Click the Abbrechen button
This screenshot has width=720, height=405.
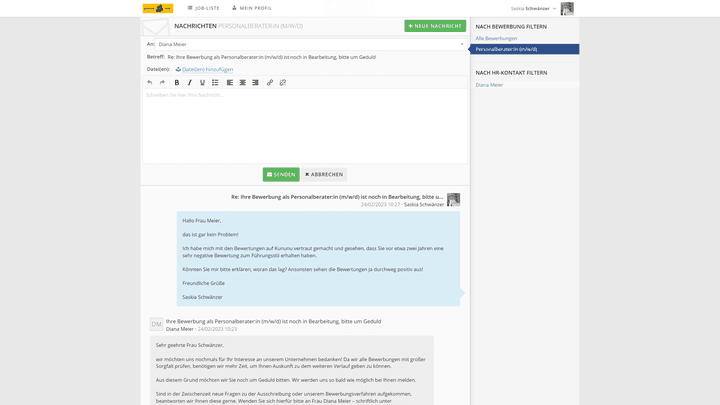click(324, 174)
